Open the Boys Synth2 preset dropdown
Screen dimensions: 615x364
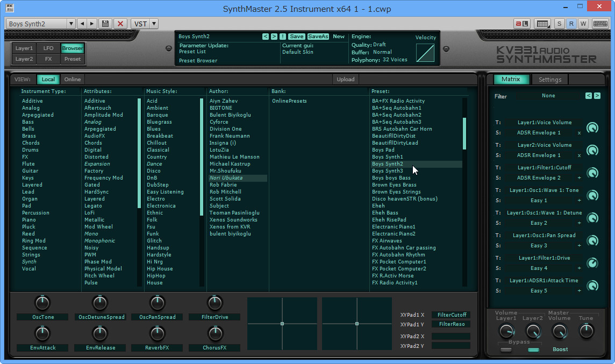70,24
